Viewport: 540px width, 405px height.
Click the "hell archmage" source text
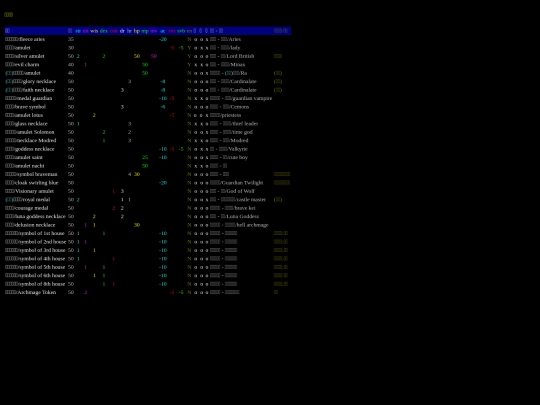click(x=252, y=225)
